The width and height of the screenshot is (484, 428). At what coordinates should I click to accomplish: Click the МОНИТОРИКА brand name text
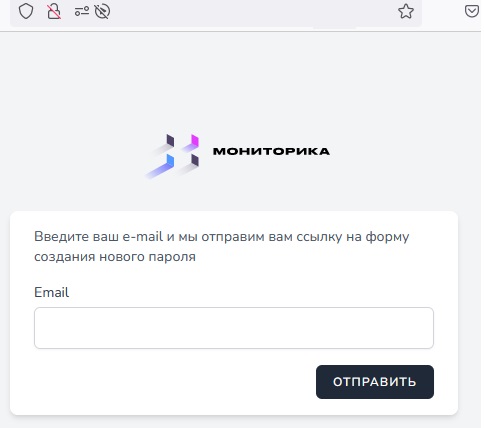pos(271,151)
